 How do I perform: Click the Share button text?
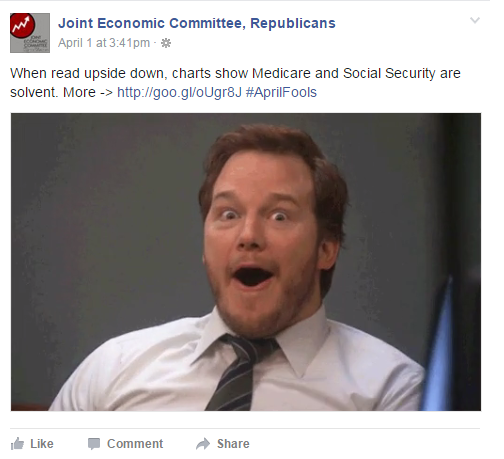[233, 444]
